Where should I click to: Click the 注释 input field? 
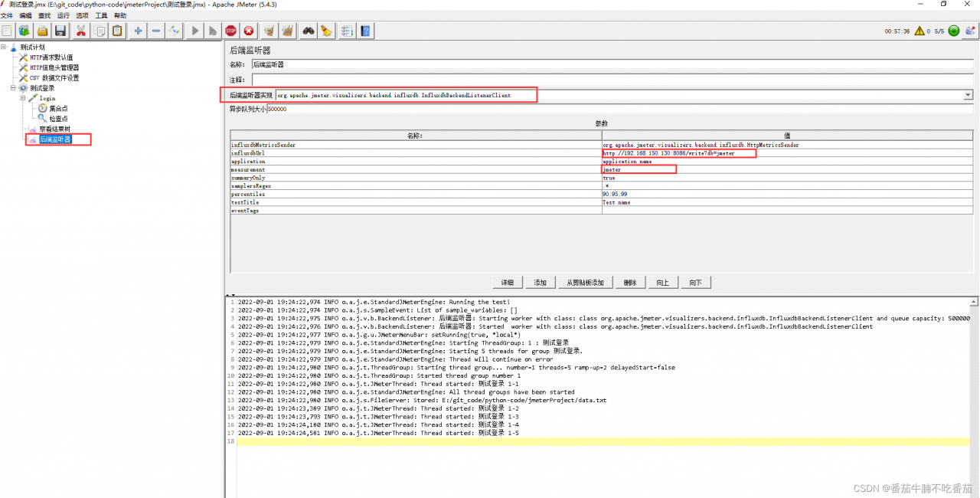612,80
